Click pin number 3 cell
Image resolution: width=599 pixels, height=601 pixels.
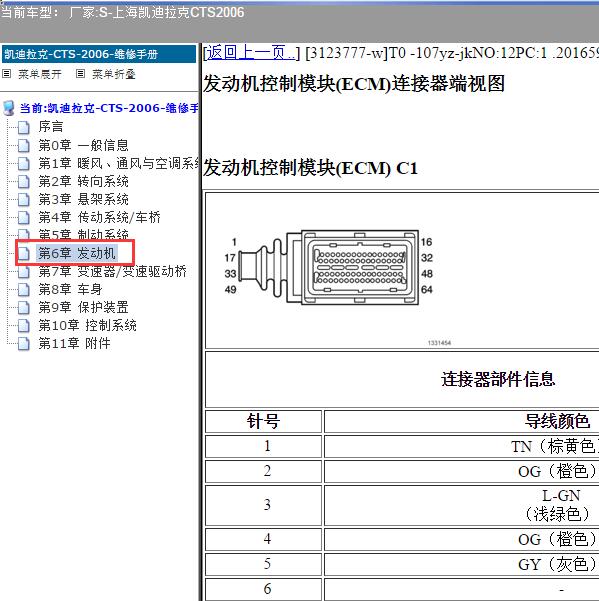coord(263,505)
